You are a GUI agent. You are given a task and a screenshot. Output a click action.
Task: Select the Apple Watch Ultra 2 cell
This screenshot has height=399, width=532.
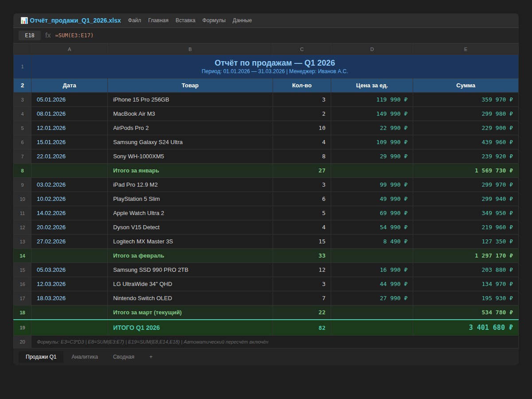[x=190, y=213]
